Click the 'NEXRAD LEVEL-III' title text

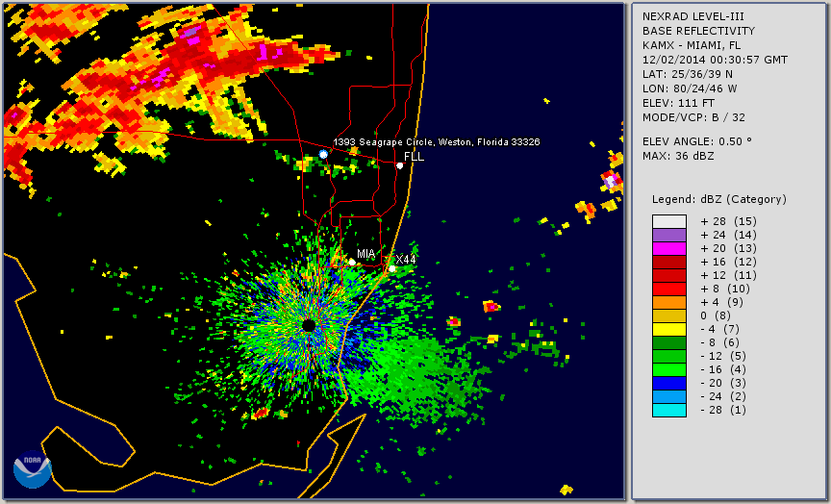point(693,16)
